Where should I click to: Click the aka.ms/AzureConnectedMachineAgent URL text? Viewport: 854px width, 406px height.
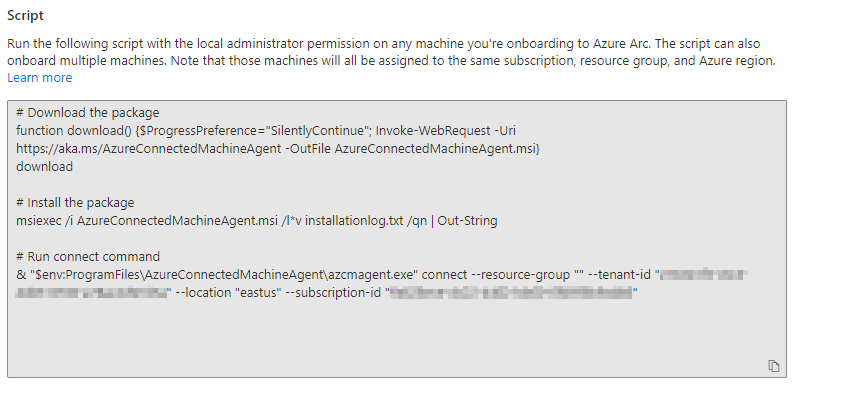148,149
